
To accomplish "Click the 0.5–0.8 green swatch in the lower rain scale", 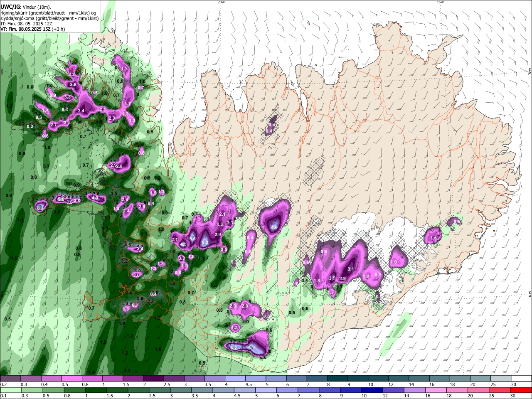I will [53, 390].
